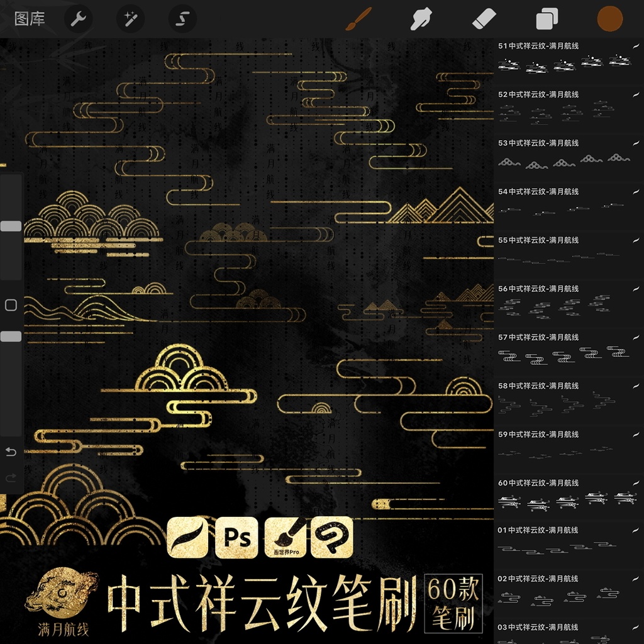Open the color panel from the color circle
This screenshot has height=644, width=644.
(608, 18)
